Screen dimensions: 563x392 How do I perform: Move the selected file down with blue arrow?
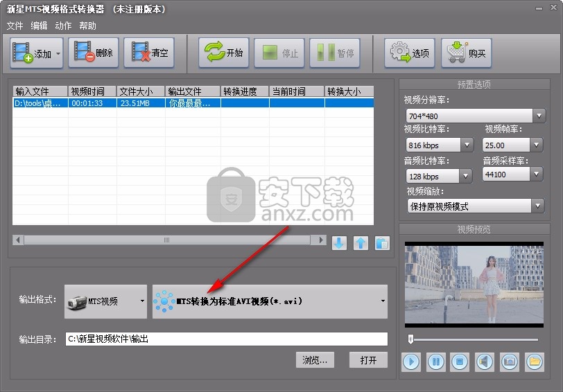(x=339, y=243)
